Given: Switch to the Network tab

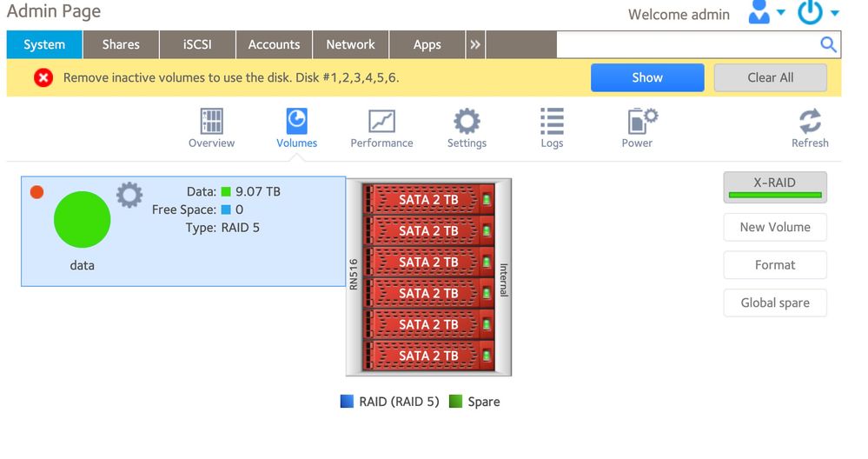Looking at the screenshot, I should point(350,44).
